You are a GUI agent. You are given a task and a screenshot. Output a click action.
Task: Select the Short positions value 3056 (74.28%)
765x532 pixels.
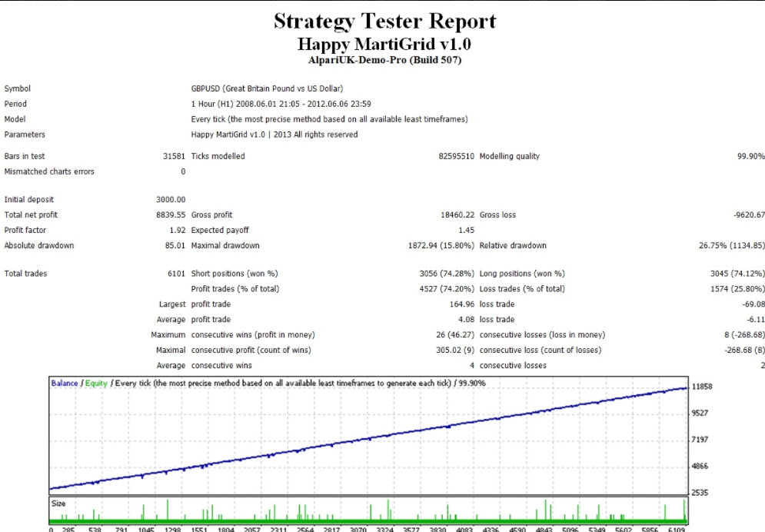tap(447, 274)
